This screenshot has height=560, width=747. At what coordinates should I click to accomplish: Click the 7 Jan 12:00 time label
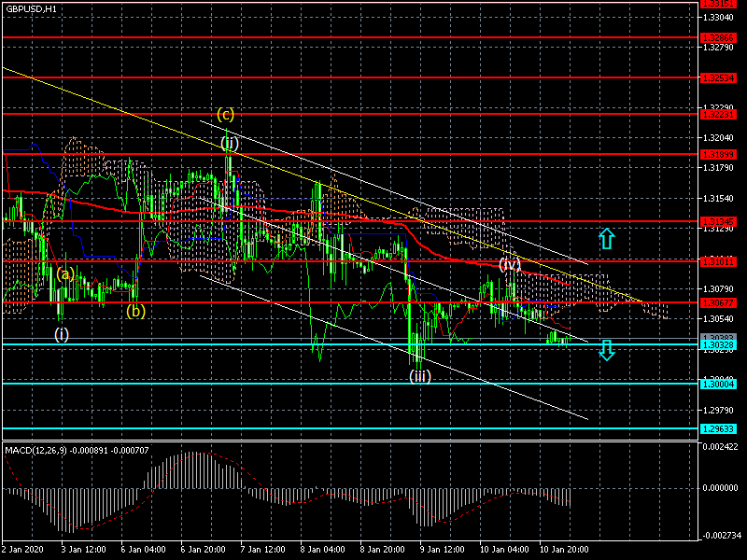(262, 549)
